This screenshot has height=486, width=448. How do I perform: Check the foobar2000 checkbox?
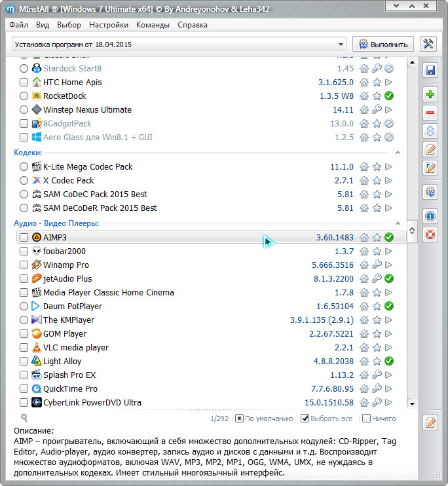pyautogui.click(x=24, y=252)
